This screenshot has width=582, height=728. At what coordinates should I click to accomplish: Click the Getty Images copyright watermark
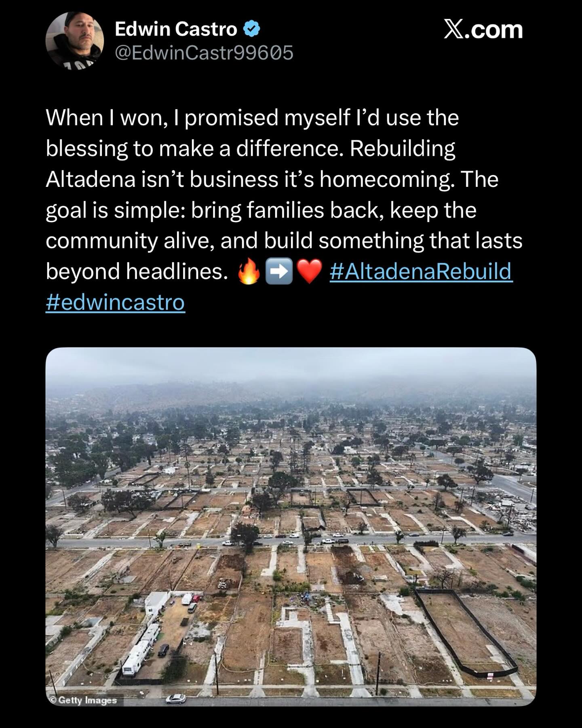pos(83,700)
